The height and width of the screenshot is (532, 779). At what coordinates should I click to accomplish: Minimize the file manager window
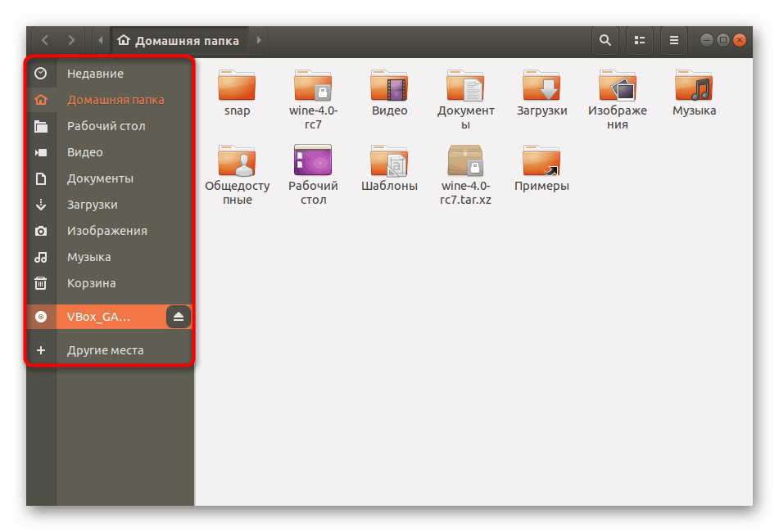(x=706, y=40)
